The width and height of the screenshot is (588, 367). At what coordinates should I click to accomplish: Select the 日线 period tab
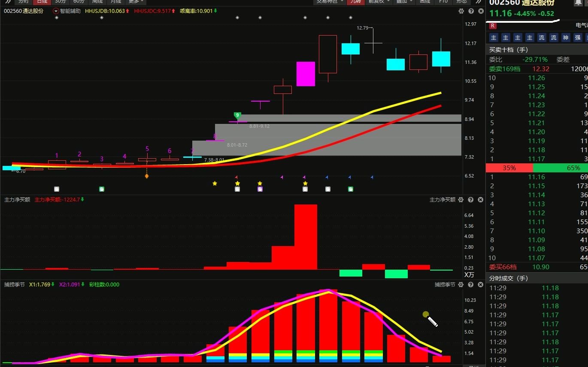[42, 2]
